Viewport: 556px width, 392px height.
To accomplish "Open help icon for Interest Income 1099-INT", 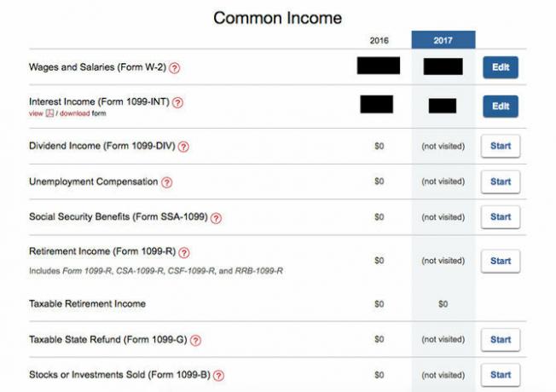I will [x=177, y=103].
